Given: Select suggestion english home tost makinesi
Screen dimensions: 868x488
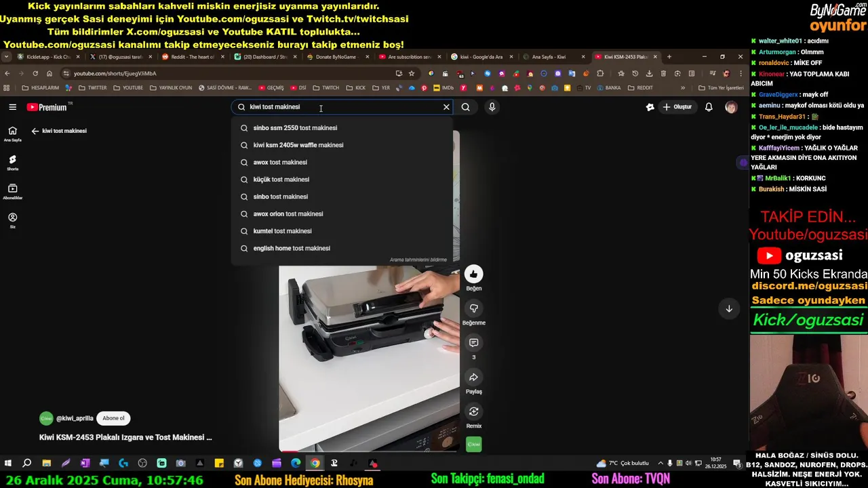Looking at the screenshot, I should click(342, 248).
